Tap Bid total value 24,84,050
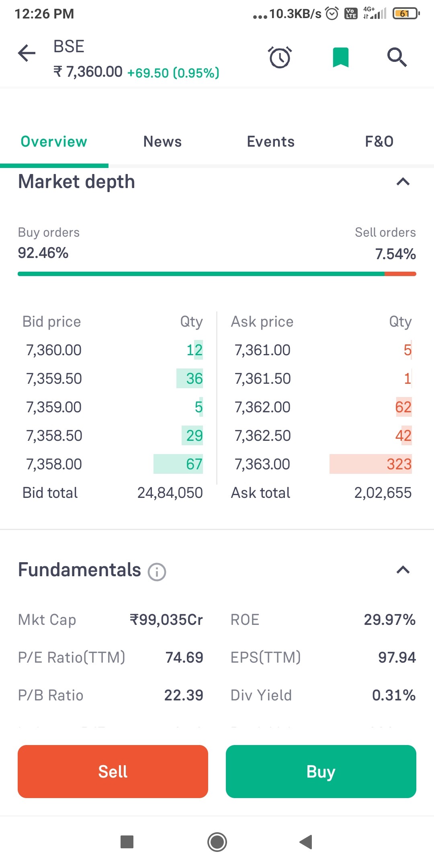This screenshot has height=868, width=434. [x=170, y=493]
